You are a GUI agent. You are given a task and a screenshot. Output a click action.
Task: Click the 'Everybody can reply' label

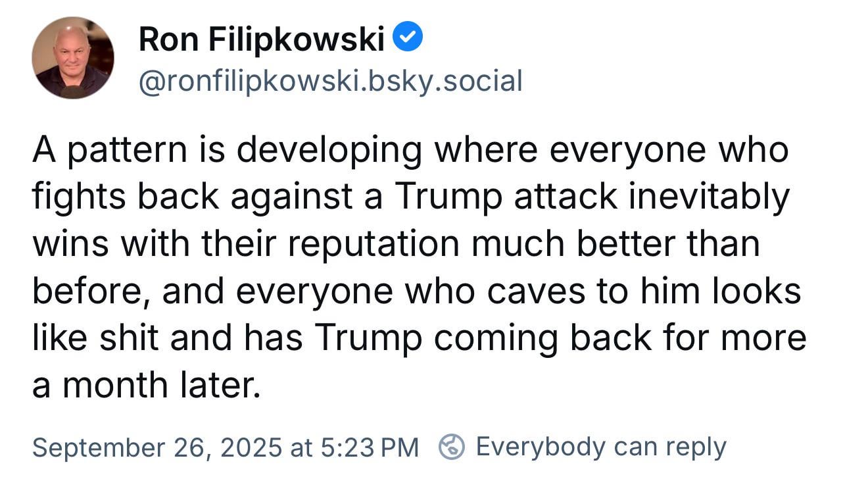[600, 447]
